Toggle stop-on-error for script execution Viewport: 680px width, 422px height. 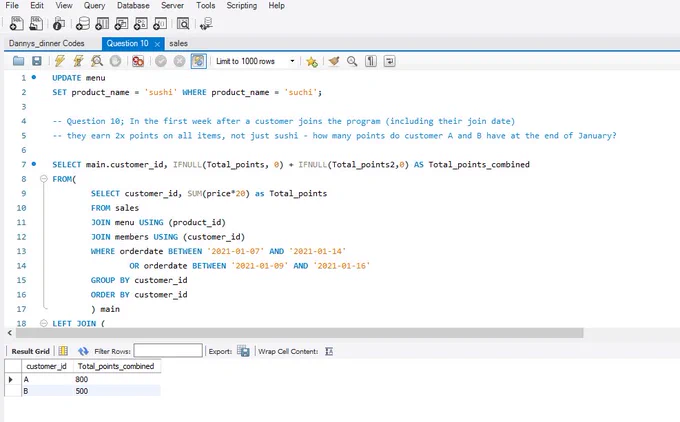[x=138, y=61]
